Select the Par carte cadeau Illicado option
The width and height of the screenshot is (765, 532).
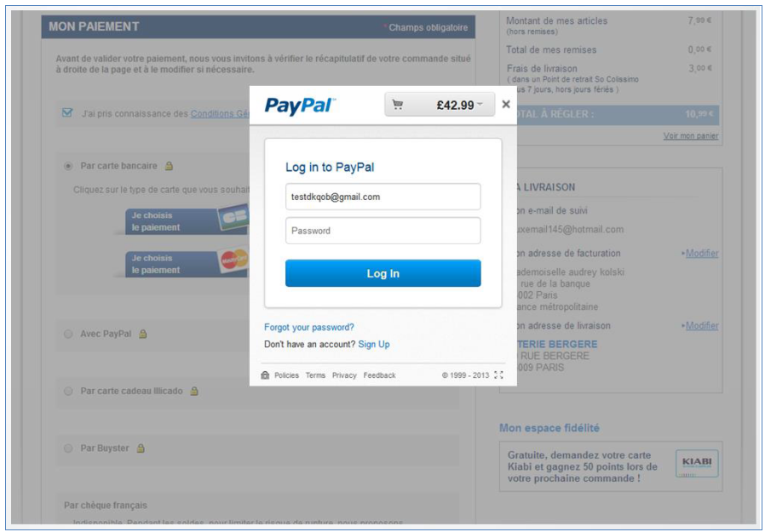[68, 391]
